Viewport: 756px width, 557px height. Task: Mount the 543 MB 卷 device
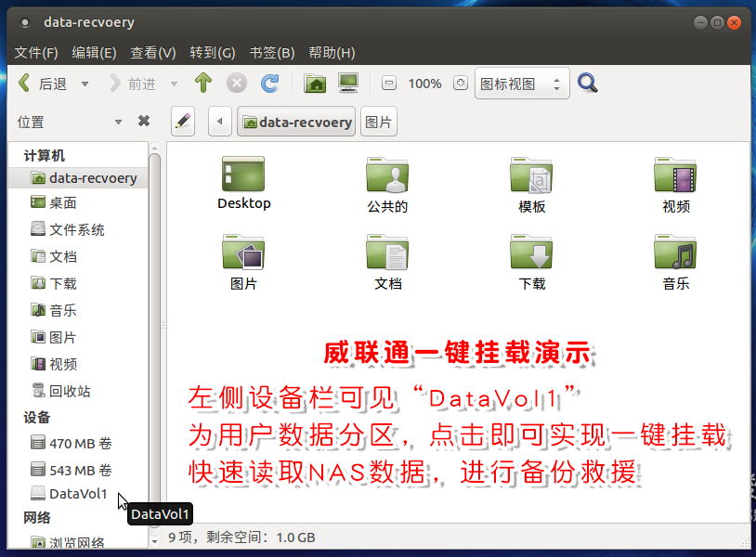point(79,470)
